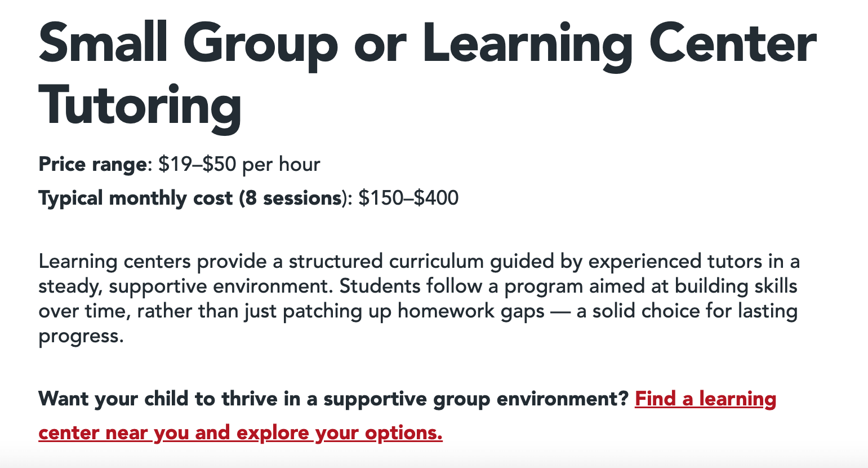Click "Learning Center" in the heading

pyautogui.click(x=618, y=45)
